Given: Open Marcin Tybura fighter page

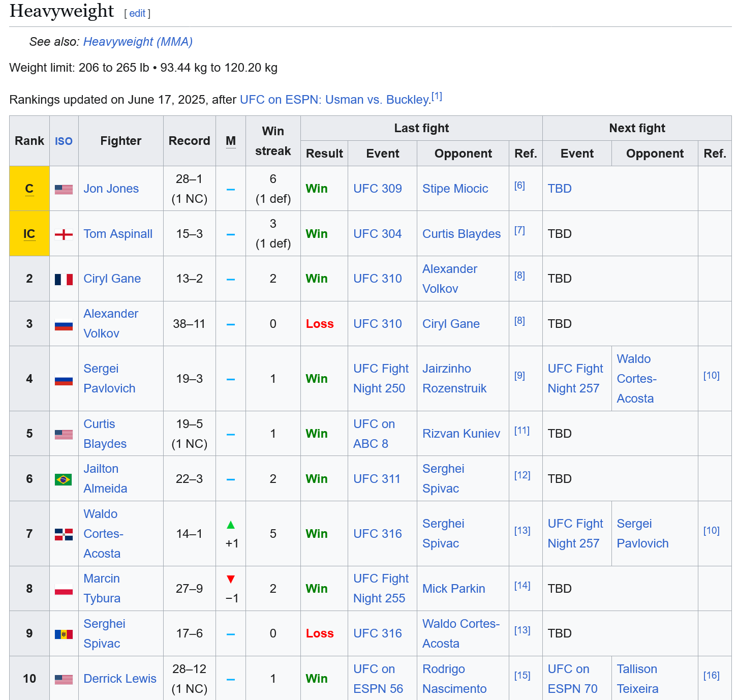Looking at the screenshot, I should (102, 588).
